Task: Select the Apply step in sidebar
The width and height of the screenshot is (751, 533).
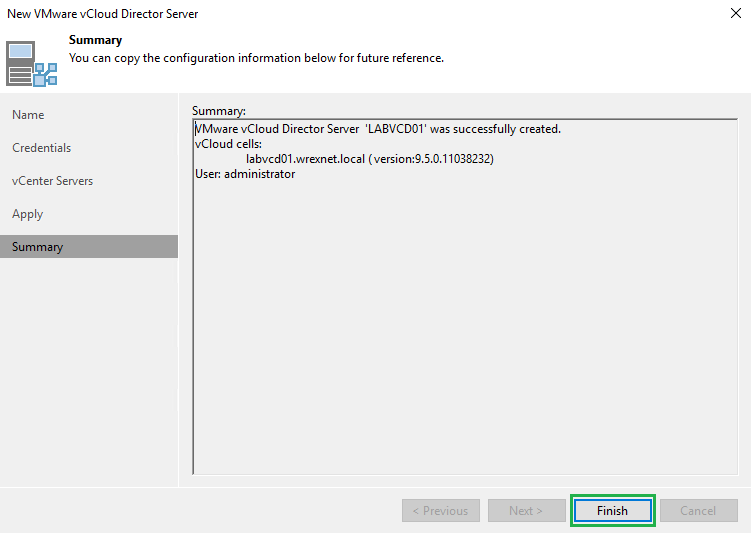Action: pos(28,214)
